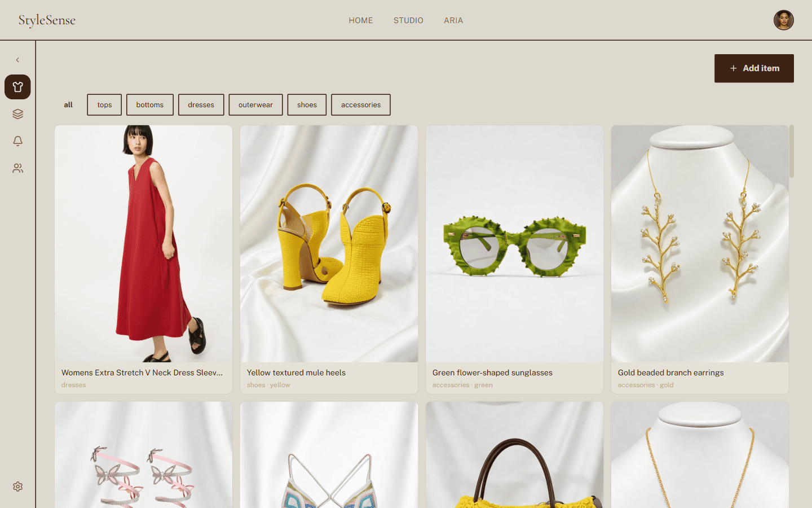Click the 'dresses' label under red dress
This screenshot has height=508, width=812.
(74, 385)
